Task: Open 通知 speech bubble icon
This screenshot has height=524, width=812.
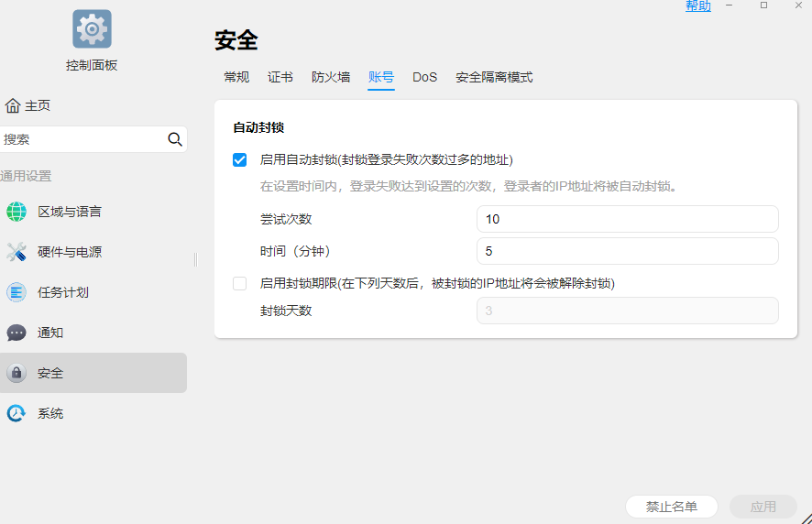Action: [x=16, y=333]
